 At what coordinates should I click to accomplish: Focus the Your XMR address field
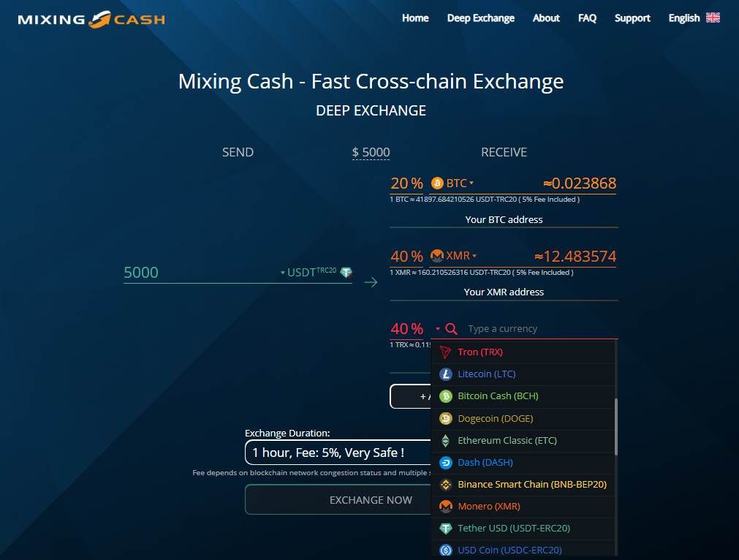pyautogui.click(x=504, y=292)
